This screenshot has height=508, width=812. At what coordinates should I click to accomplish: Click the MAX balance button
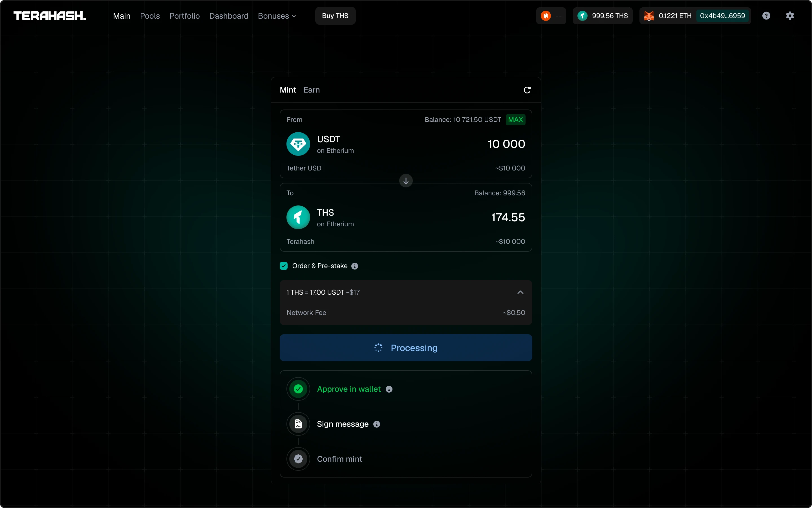[515, 120]
